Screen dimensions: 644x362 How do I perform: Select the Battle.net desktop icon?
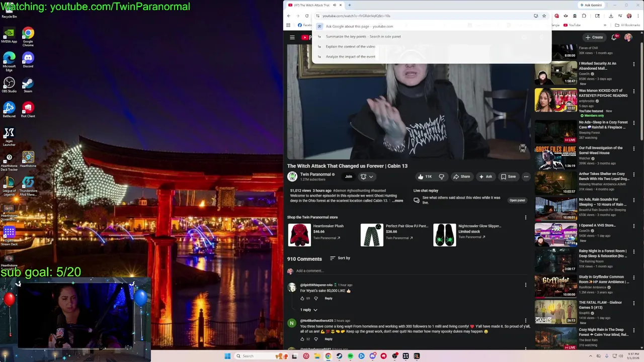9,110
